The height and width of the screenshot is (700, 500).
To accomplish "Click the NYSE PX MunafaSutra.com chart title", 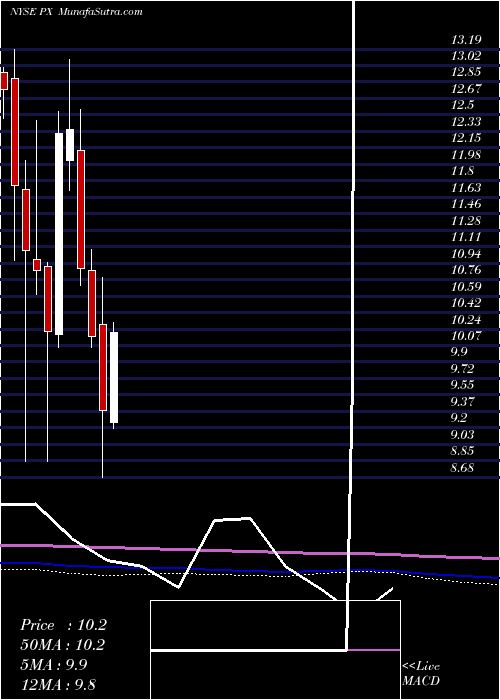I will click(x=76, y=12).
